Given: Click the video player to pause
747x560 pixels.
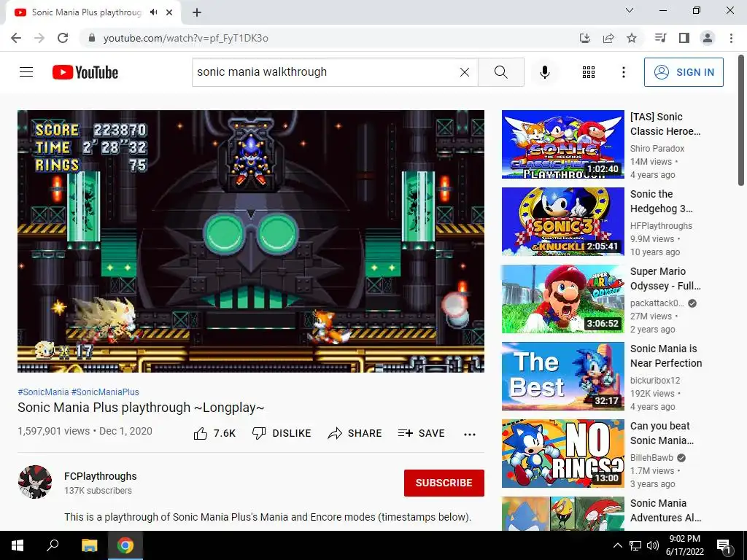Looking at the screenshot, I should 251,241.
